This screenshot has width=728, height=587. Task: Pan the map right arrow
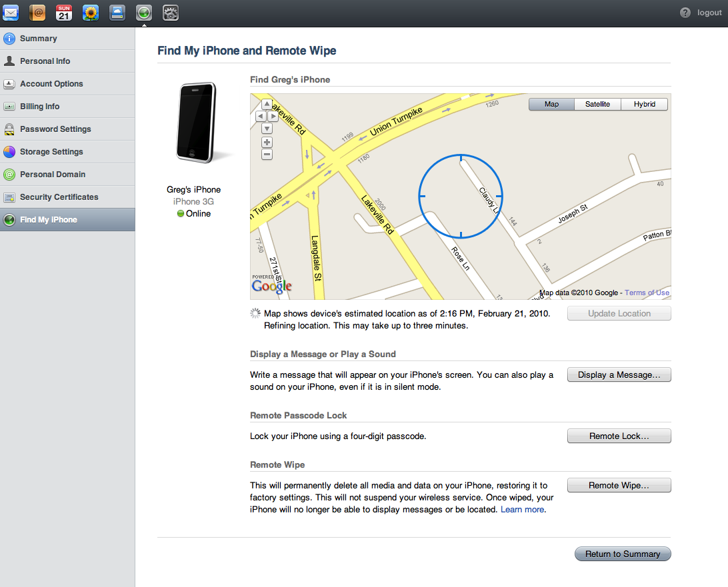pos(273,116)
